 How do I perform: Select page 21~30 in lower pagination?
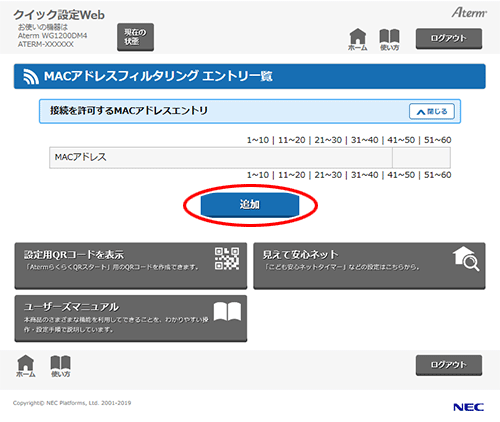pyautogui.click(x=328, y=175)
